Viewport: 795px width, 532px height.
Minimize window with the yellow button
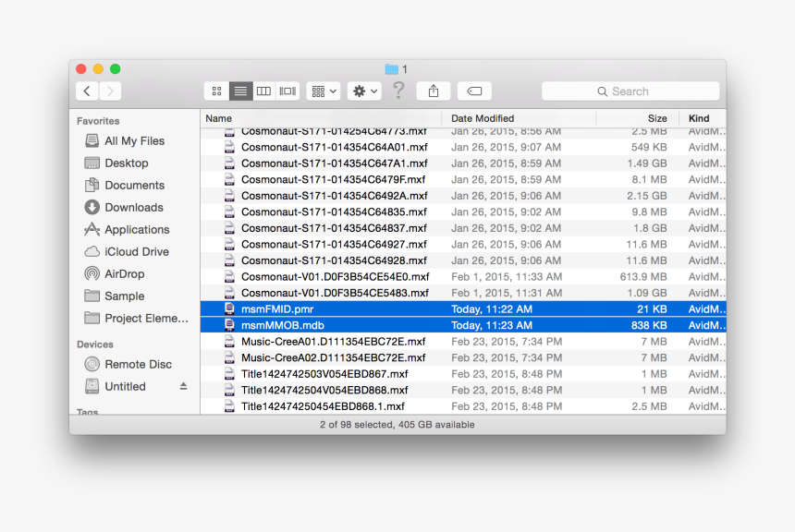[x=98, y=69]
